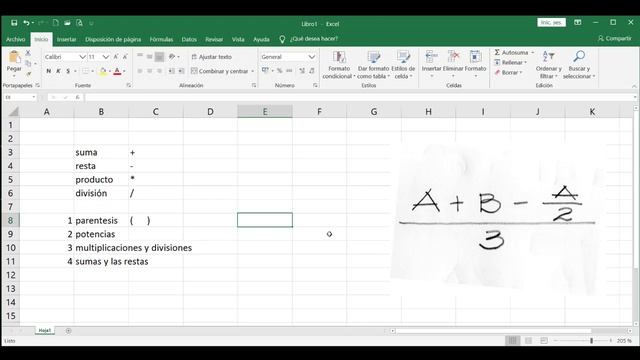Click the insert function fx icon
This screenshot has width=640, height=360.
[x=78, y=97]
